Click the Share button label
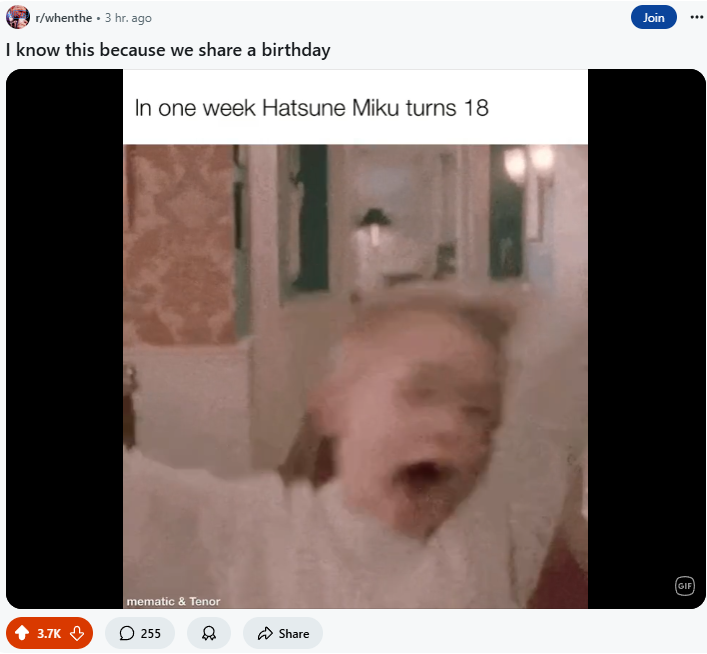Viewport: 707px width, 654px height. tap(294, 633)
